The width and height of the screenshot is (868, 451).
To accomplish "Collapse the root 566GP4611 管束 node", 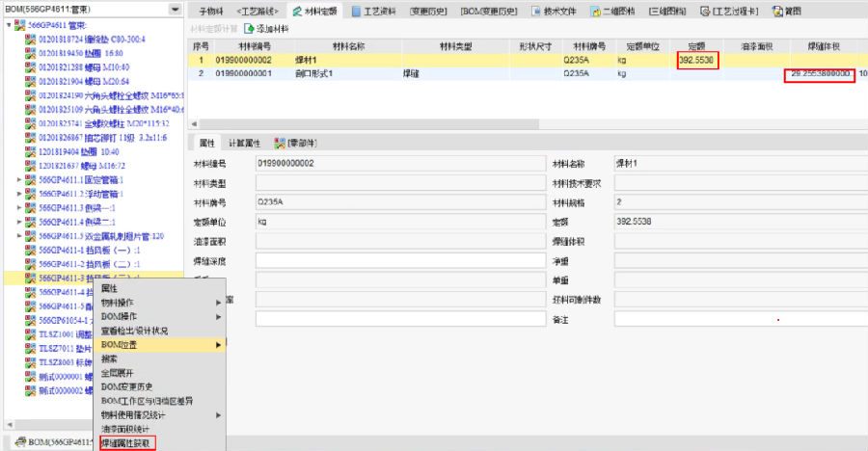I will [8, 24].
